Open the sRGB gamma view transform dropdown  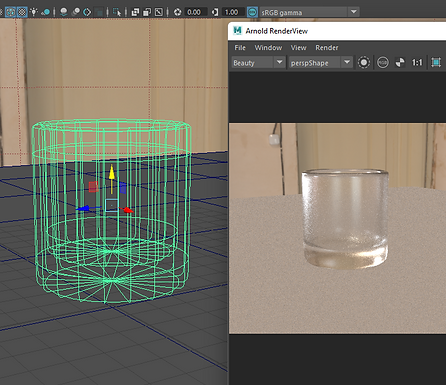309,13
